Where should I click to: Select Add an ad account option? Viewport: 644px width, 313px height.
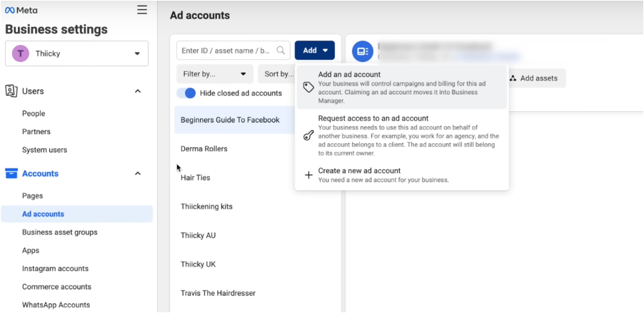click(402, 87)
